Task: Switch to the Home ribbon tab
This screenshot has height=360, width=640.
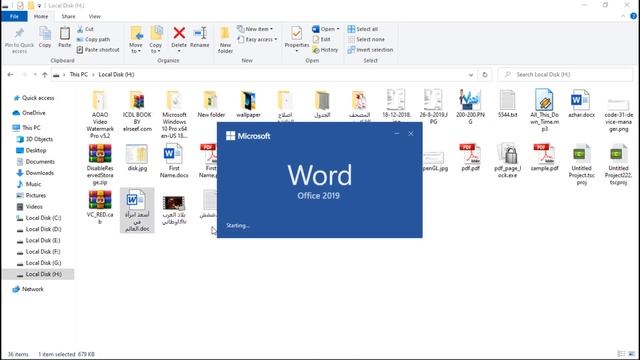Action: (41, 16)
